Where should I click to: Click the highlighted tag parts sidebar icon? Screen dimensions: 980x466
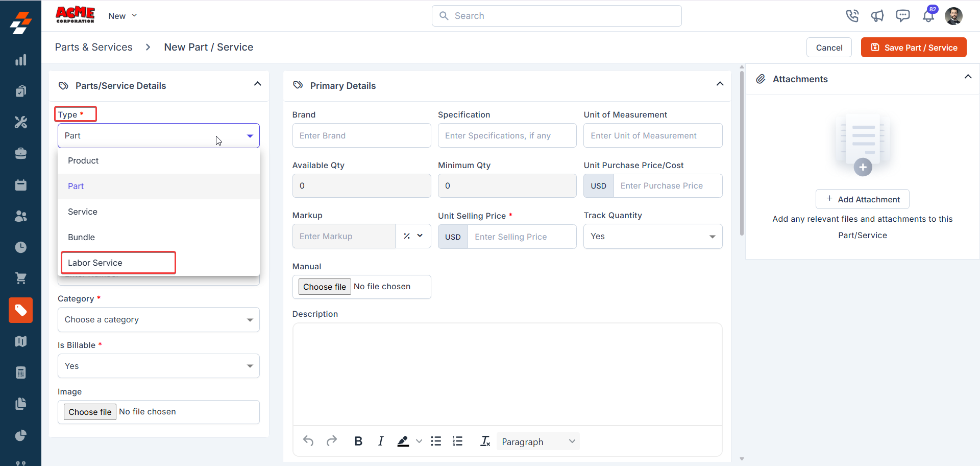coord(20,310)
